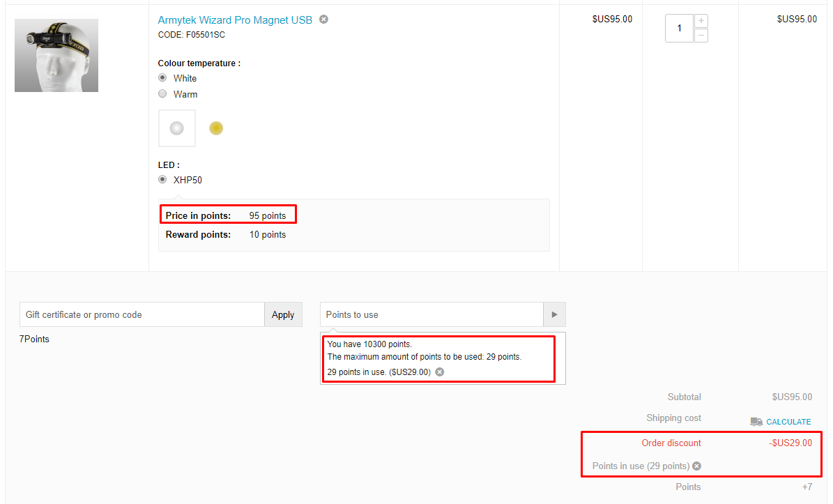
Task: Select the CODE: F05501SC text
Action: tap(191, 35)
